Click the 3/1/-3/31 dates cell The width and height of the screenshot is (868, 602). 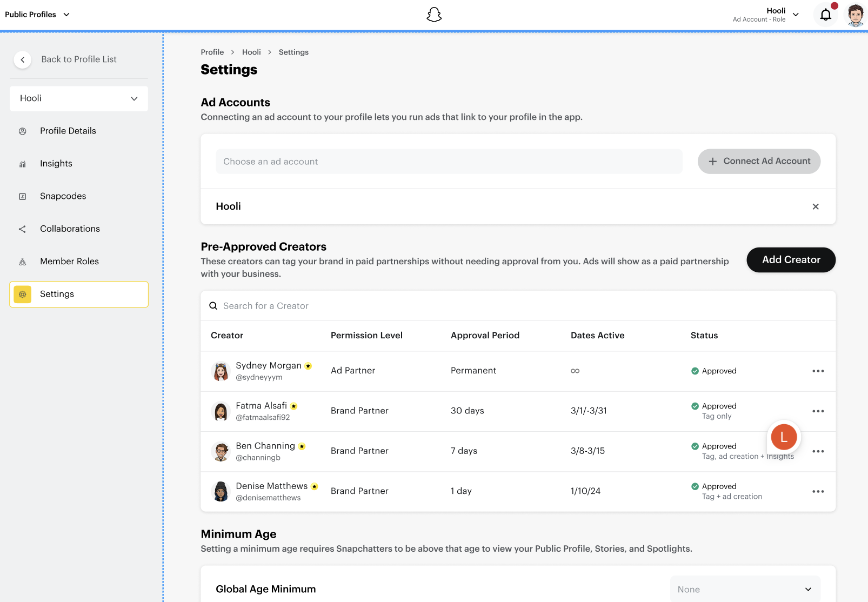coord(589,411)
